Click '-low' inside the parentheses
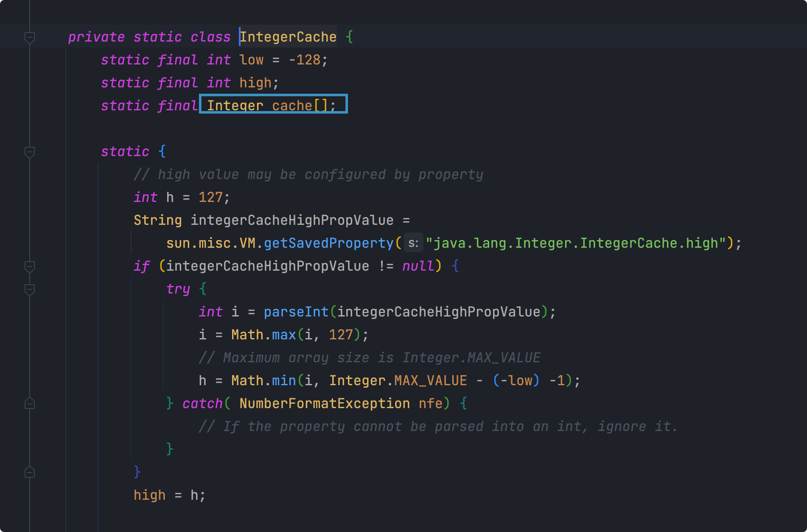807x532 pixels. (x=516, y=381)
